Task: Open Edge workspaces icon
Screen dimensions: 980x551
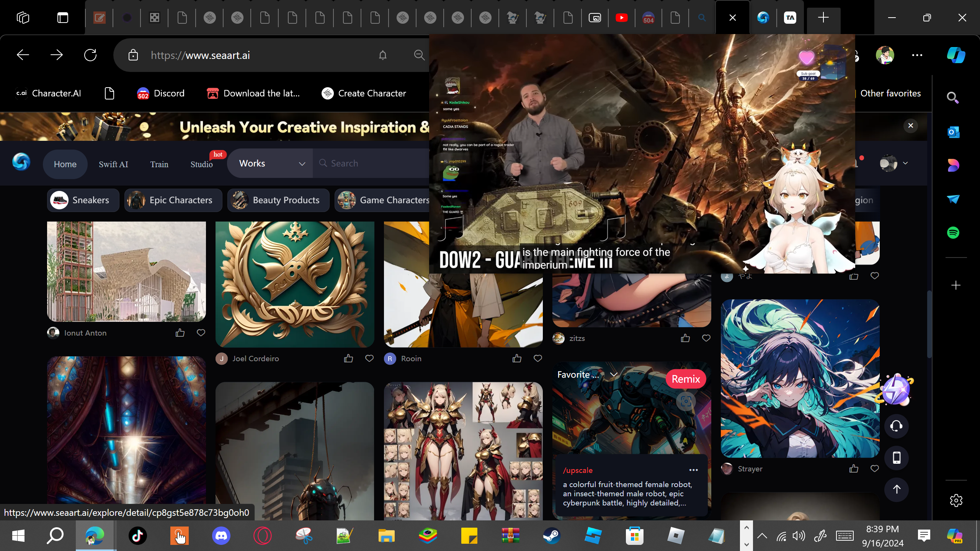Action: 23,18
